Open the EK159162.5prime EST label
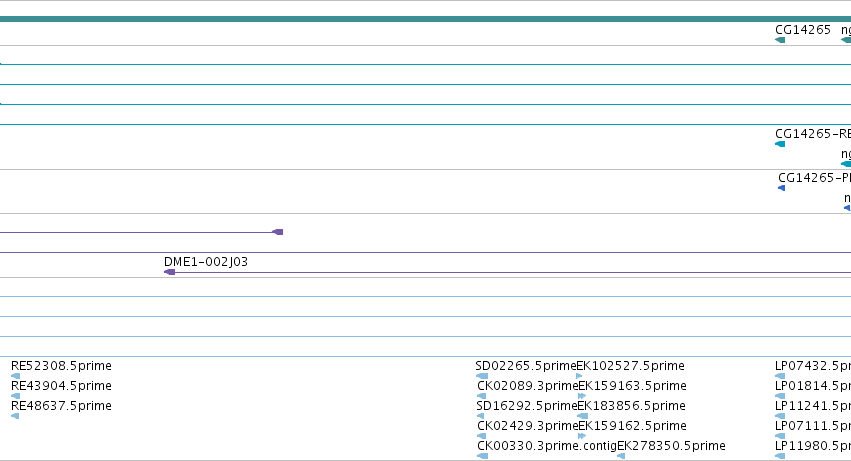Screen dimensions: 851x461 (x=632, y=426)
